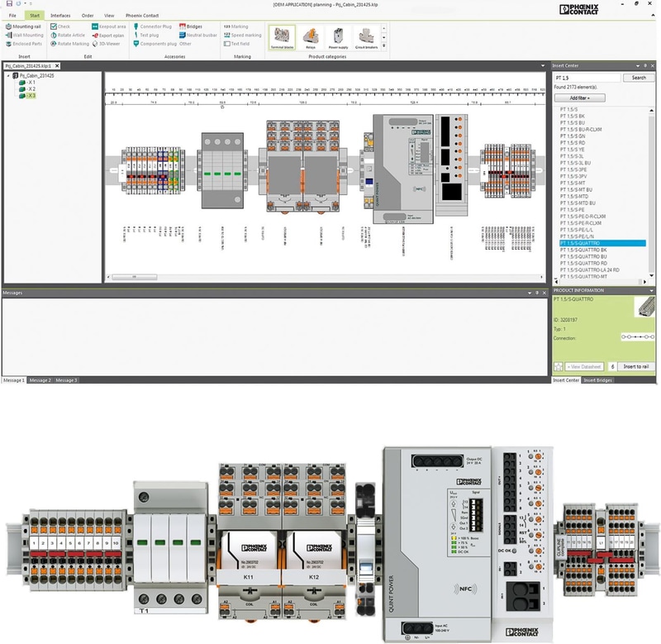
Task: Select Power supply product category
Action: tap(338, 37)
